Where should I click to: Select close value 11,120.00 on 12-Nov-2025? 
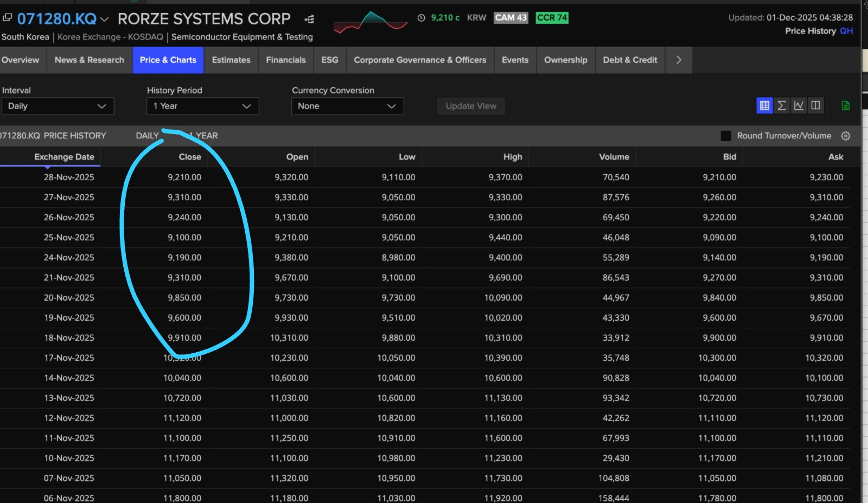pyautogui.click(x=182, y=418)
